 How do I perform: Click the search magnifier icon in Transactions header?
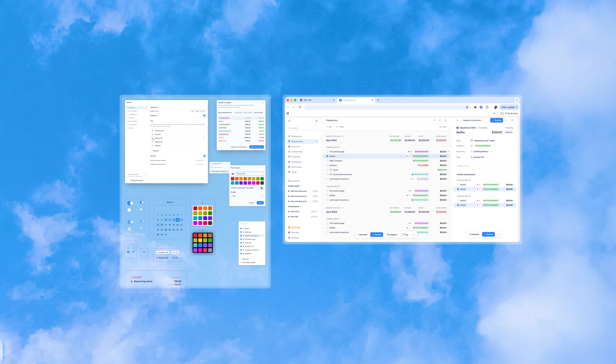434,120
